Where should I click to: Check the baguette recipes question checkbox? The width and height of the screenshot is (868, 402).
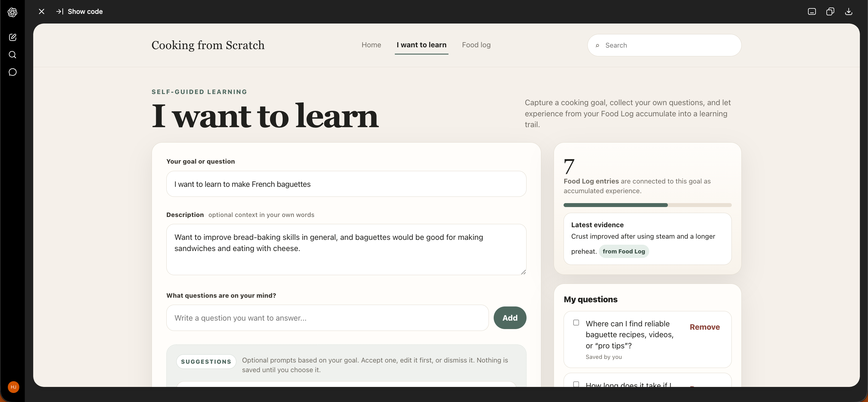pyautogui.click(x=576, y=322)
